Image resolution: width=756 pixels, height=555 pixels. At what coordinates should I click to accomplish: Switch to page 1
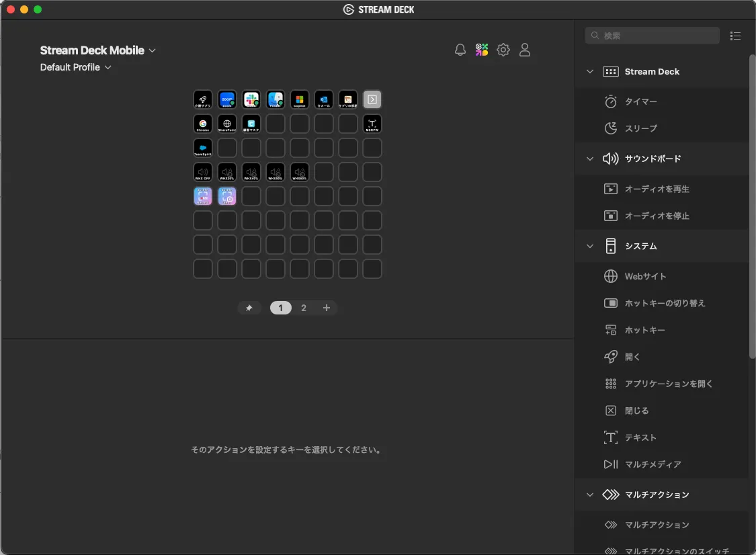pos(281,308)
